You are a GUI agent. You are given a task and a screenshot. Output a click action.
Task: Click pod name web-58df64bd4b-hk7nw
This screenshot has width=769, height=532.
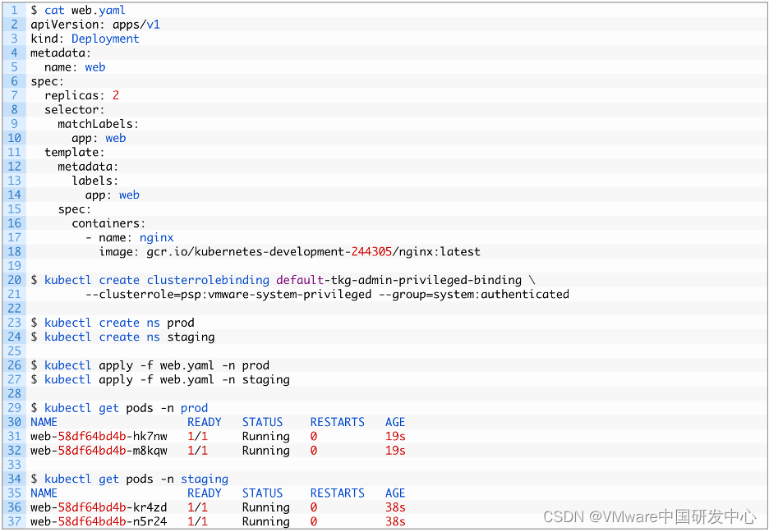coord(99,437)
